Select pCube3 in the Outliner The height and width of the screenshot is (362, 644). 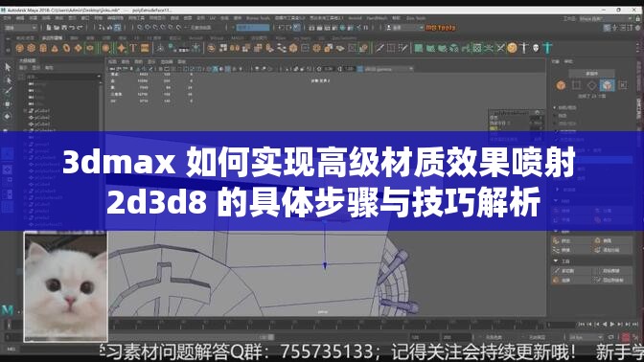click(x=42, y=124)
